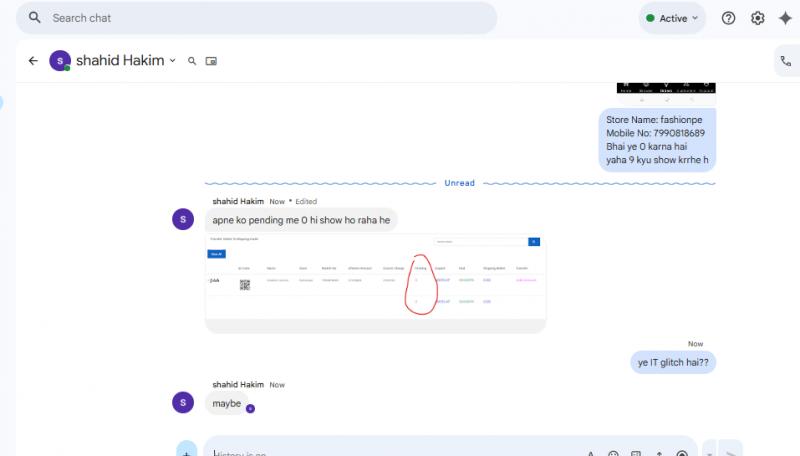
Task: Expand the shahid Hakim name dropdown
Action: 172,61
